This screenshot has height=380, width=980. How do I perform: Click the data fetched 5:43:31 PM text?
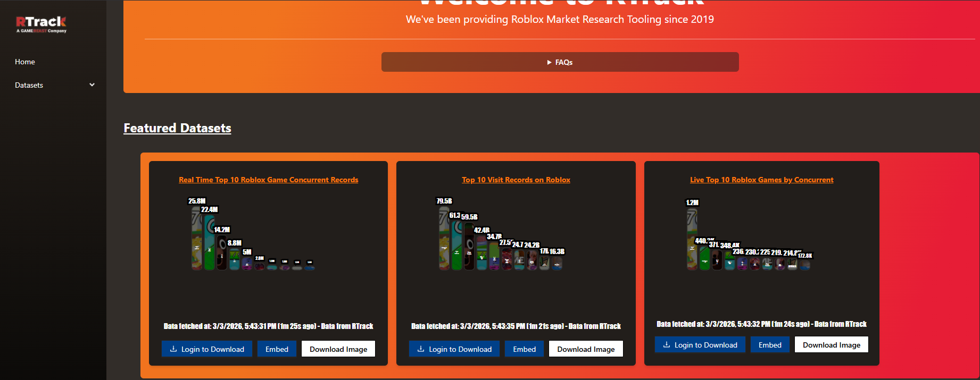point(268,326)
